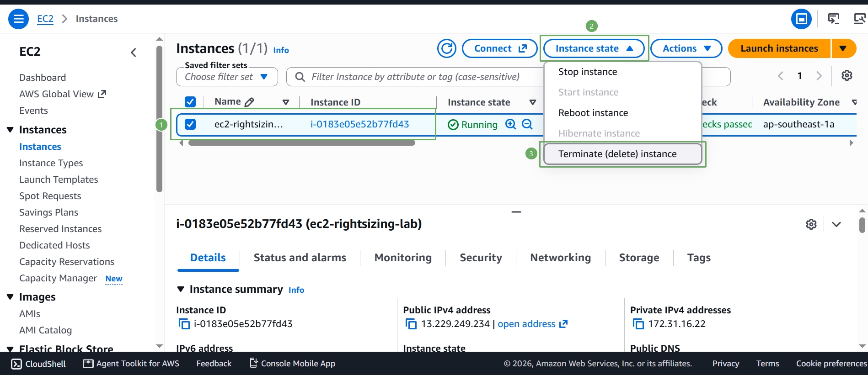The height and width of the screenshot is (375, 868).
Task: Uncheck the ec2-rightsizing instance row checkbox
Action: 190,124
